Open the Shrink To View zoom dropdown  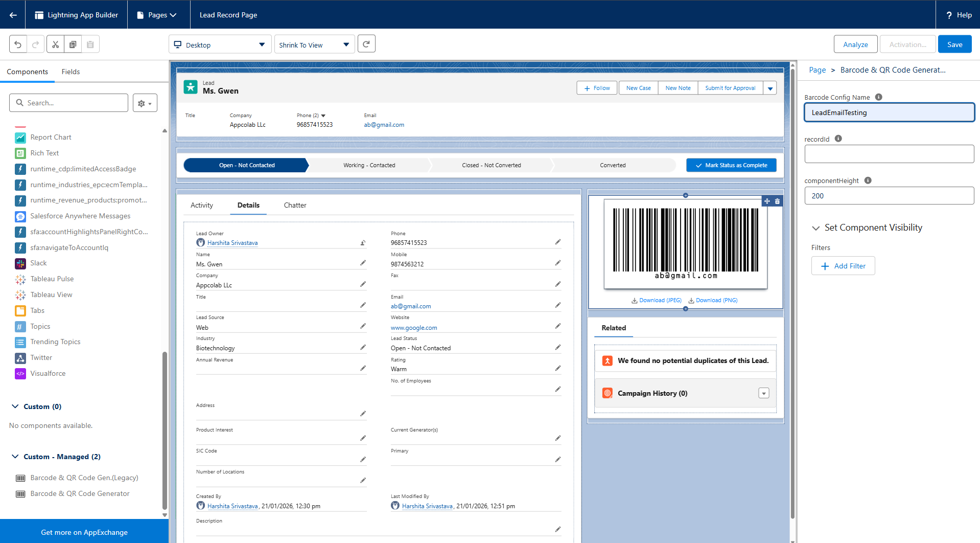click(x=314, y=44)
